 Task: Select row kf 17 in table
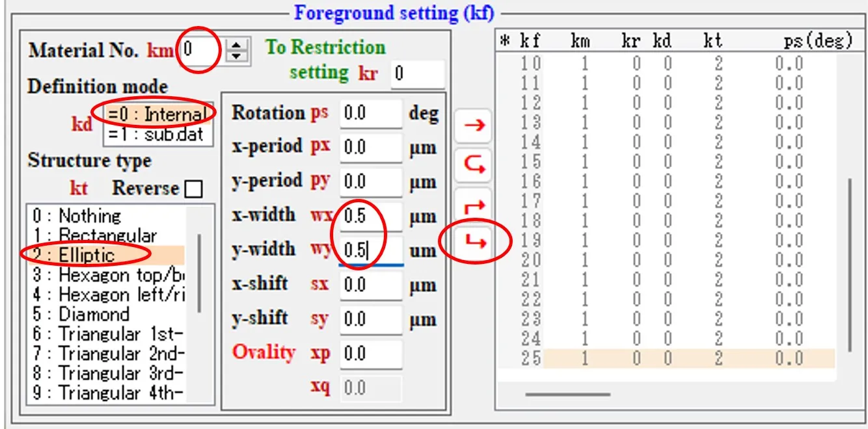(x=667, y=201)
